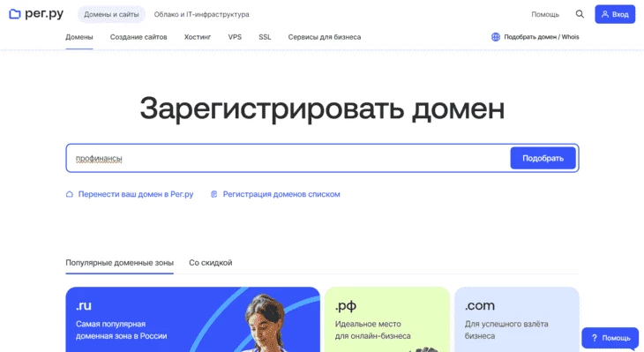Image resolution: width=644 pixels, height=352 pixels.
Task: Open the .com domain zone card
Action: tap(517, 319)
